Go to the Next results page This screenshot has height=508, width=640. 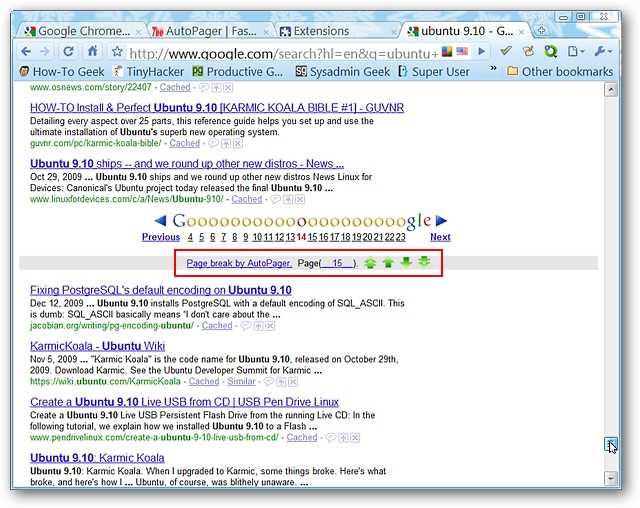click(440, 237)
